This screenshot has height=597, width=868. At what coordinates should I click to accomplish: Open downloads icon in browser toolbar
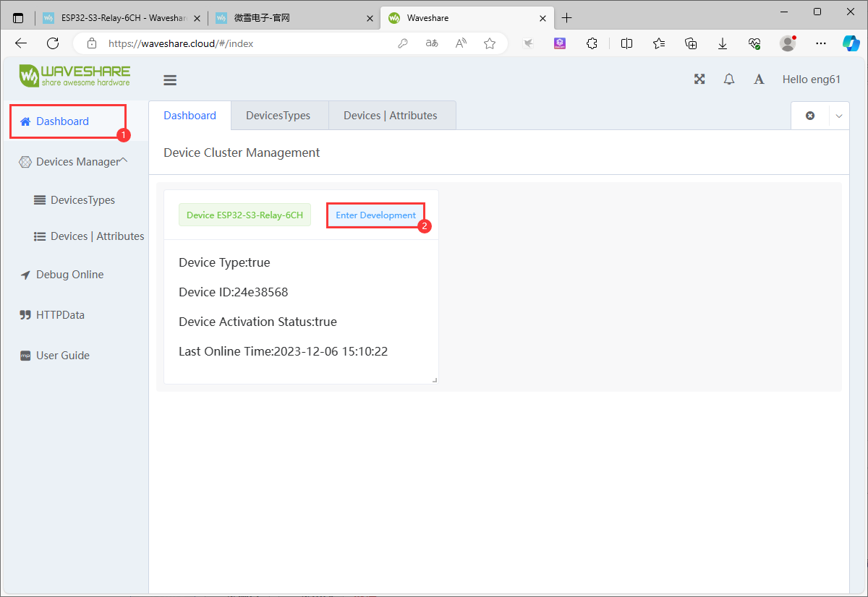point(723,43)
